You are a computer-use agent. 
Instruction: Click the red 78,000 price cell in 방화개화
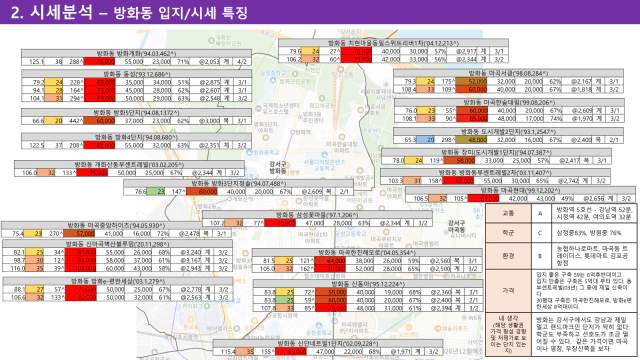[100, 62]
